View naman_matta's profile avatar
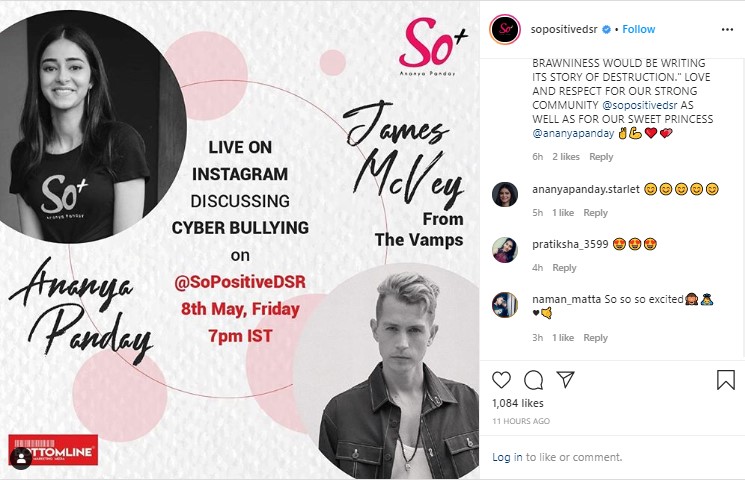This screenshot has height=480, width=745. [505, 304]
